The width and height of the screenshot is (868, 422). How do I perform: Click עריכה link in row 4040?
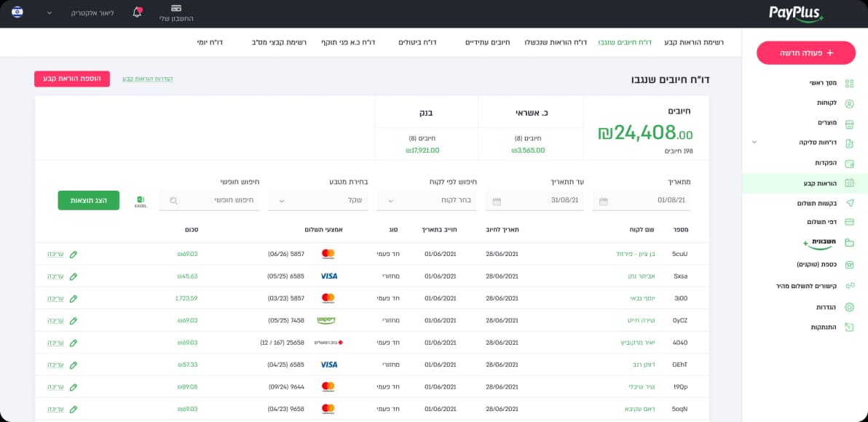55,343
